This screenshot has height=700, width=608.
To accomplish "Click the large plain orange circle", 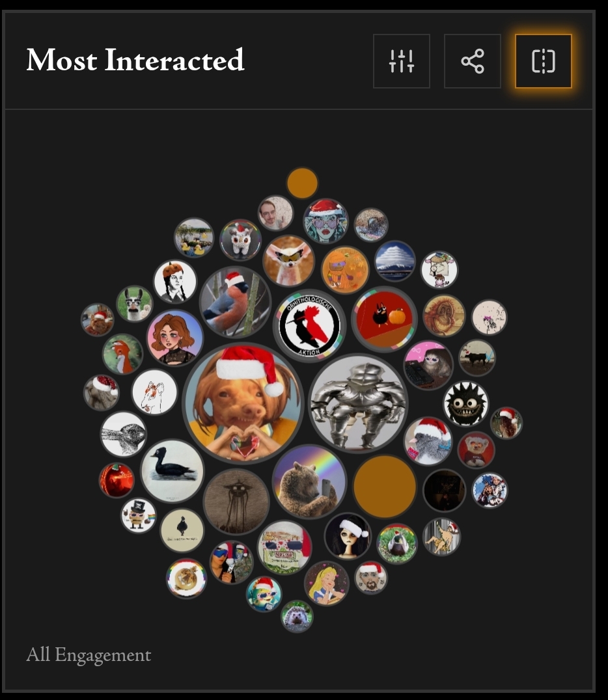I will (x=385, y=487).
